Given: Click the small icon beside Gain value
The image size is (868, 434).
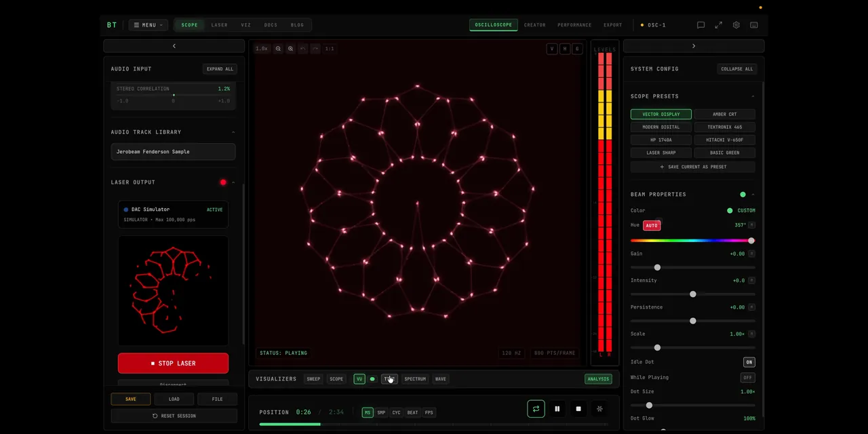Looking at the screenshot, I should click(x=751, y=254).
